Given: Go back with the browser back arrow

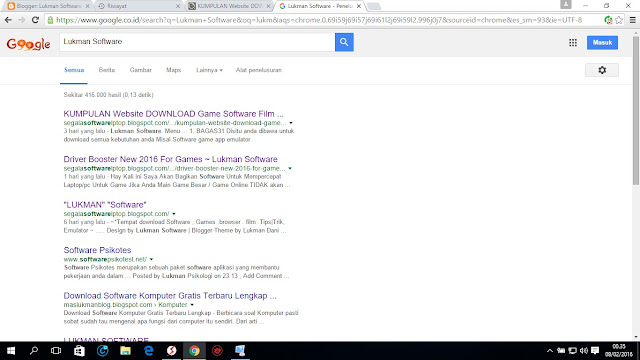Looking at the screenshot, I should 8,20.
